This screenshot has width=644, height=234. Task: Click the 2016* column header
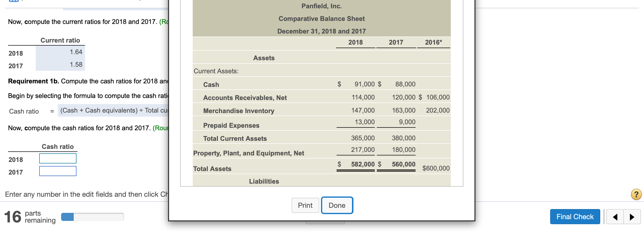(433, 42)
